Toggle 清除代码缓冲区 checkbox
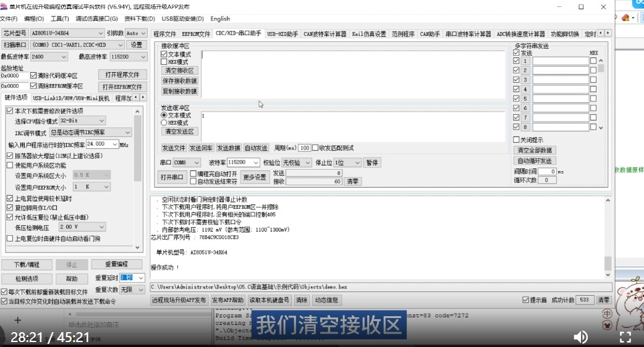644x347 pixels. pyautogui.click(x=33, y=75)
